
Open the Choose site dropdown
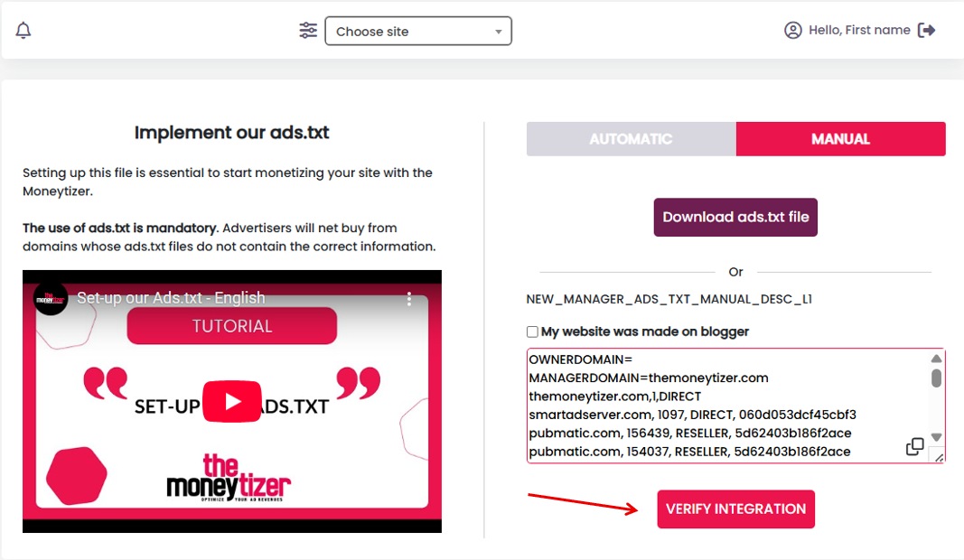(x=418, y=31)
